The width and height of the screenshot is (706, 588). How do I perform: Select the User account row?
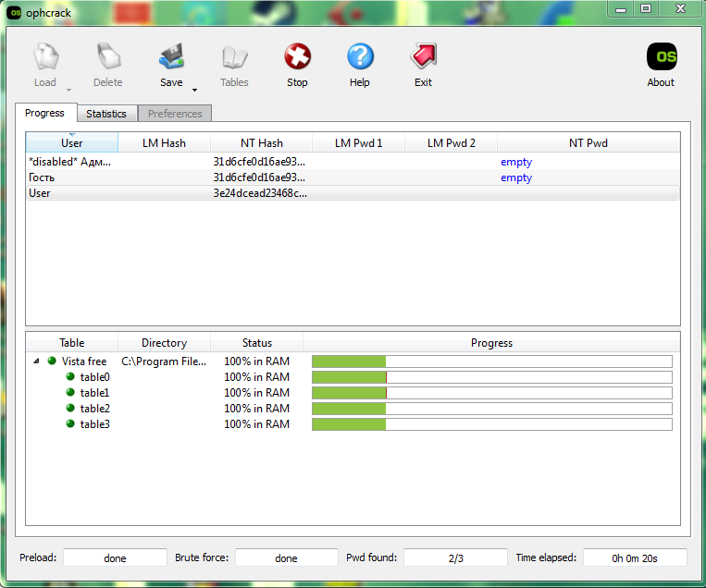click(40, 193)
